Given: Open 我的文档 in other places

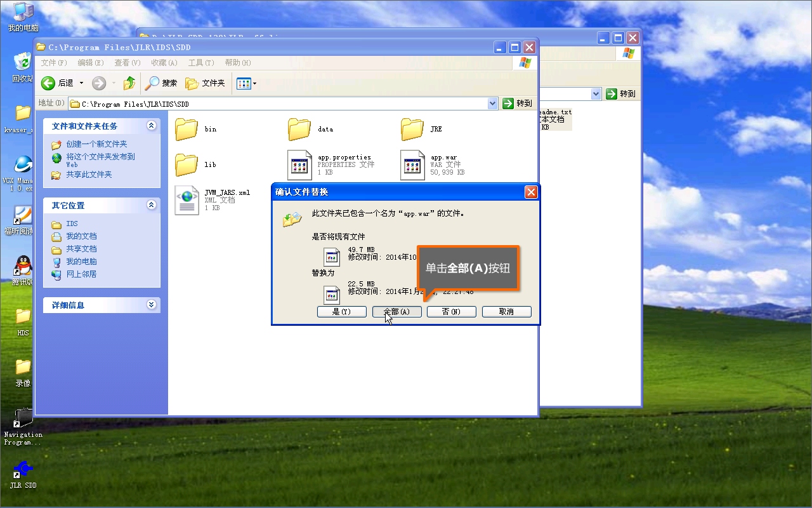Looking at the screenshot, I should click(81, 236).
